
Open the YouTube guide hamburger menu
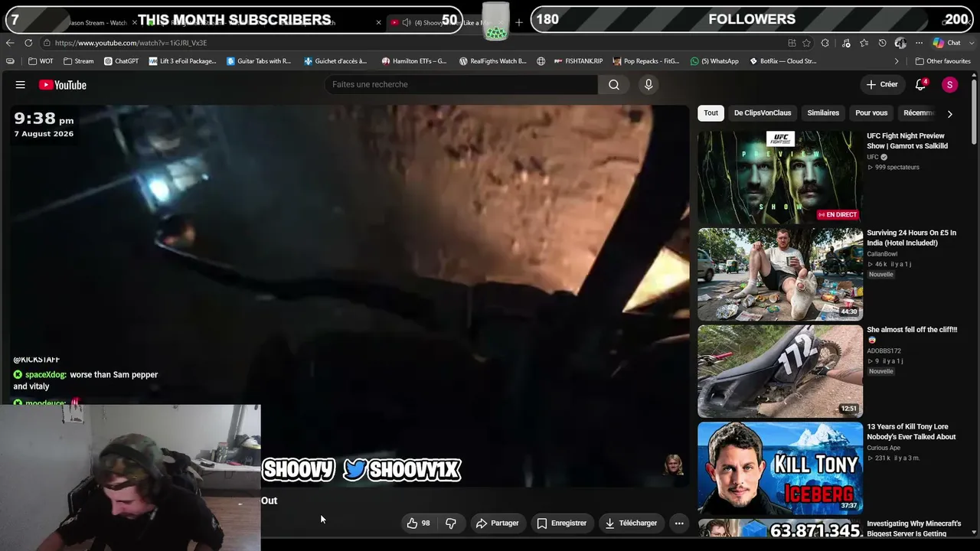coord(21,85)
